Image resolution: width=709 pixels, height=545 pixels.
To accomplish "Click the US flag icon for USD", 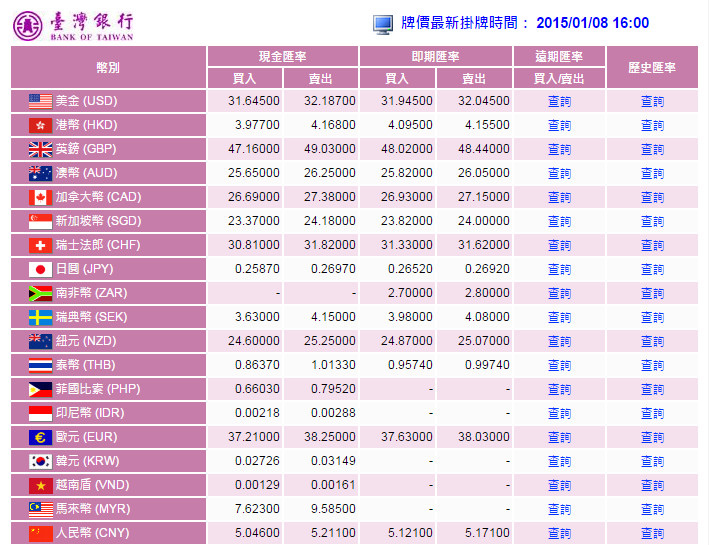I will pos(40,101).
